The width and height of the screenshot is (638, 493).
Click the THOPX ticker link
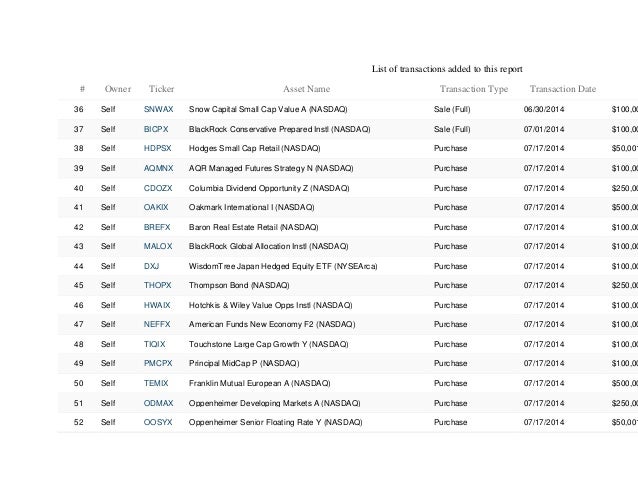[157, 285]
